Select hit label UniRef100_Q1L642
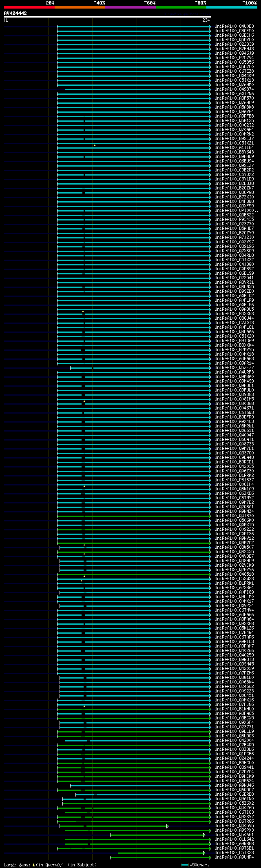261x868 pixels. [x=234, y=839]
